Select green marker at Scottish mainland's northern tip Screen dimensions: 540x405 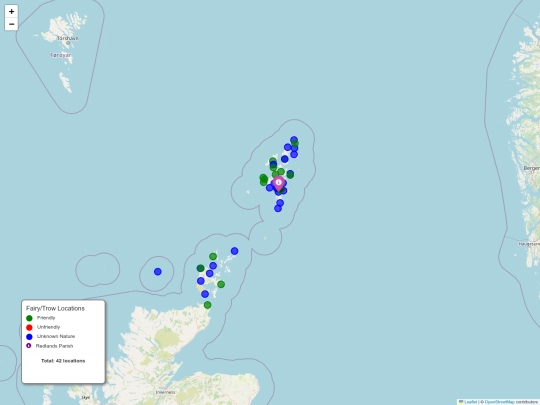click(x=207, y=305)
